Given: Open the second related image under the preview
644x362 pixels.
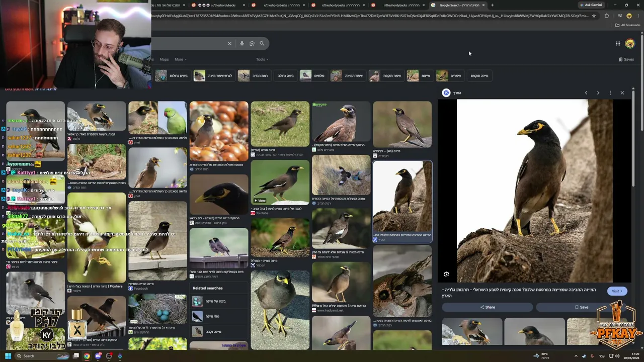Looking at the screenshot, I should click(x=534, y=331).
